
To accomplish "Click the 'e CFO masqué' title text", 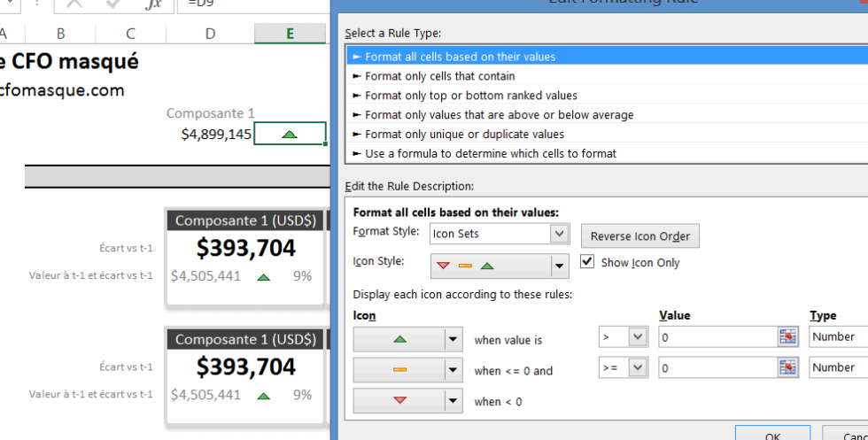I will (69, 61).
